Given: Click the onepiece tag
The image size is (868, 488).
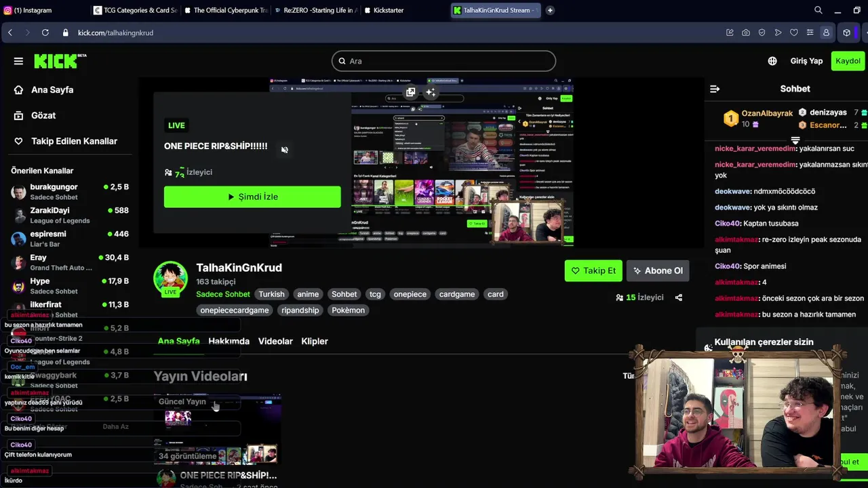Looking at the screenshot, I should point(410,294).
